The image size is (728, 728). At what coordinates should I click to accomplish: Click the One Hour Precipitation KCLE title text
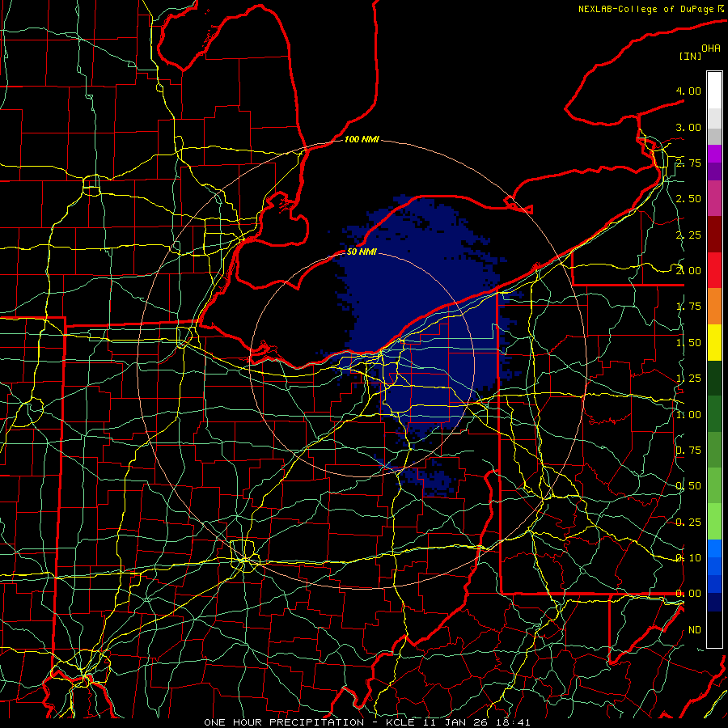click(x=366, y=722)
